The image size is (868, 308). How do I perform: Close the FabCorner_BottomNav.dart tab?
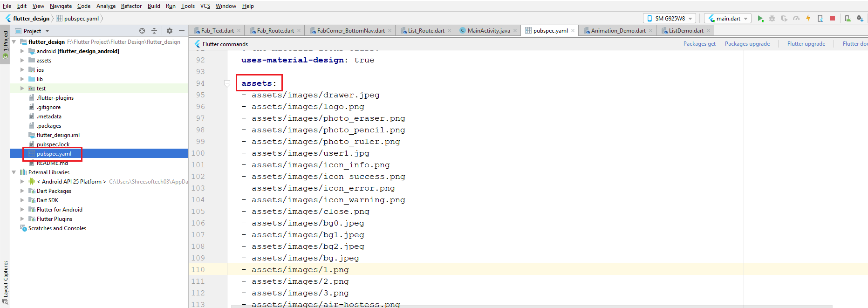coord(390,31)
